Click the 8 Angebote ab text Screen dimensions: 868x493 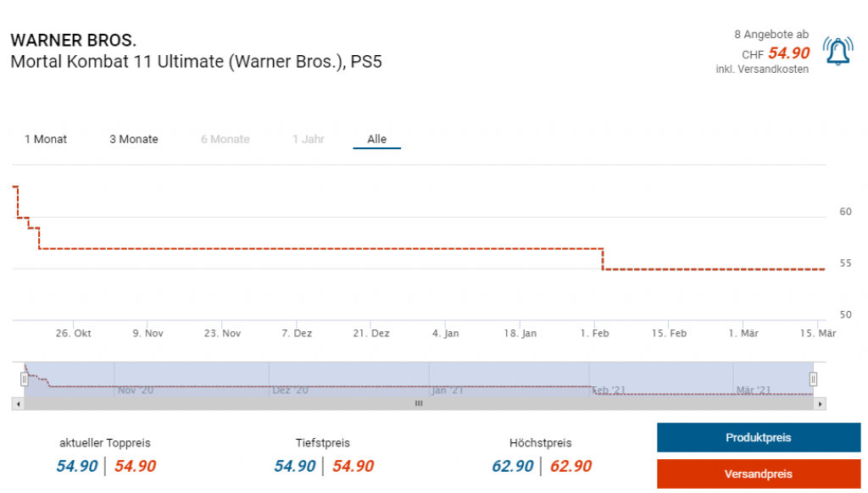pyautogui.click(x=771, y=35)
